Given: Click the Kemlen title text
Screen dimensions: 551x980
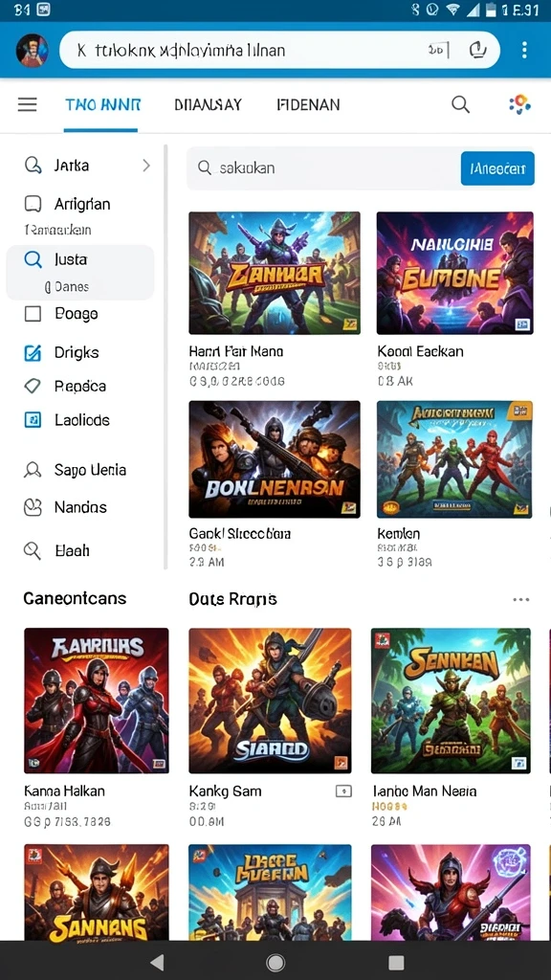Looking at the screenshot, I should click(x=399, y=534).
